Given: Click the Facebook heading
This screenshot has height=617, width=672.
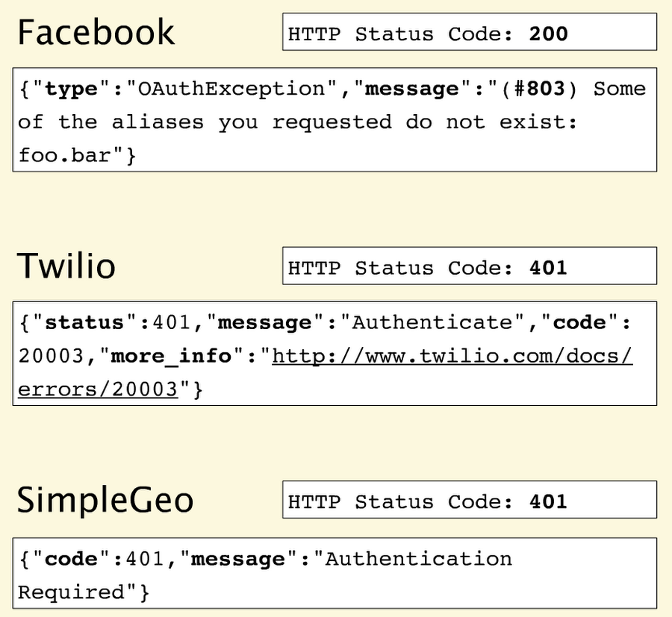Looking at the screenshot, I should point(96,33).
